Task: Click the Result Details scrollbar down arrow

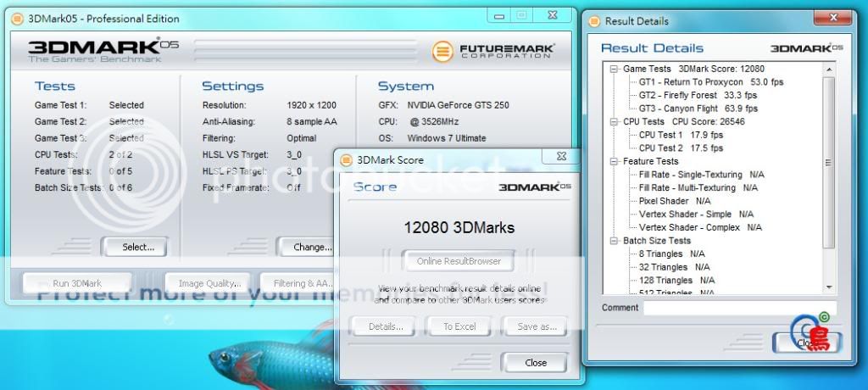Action: click(828, 287)
